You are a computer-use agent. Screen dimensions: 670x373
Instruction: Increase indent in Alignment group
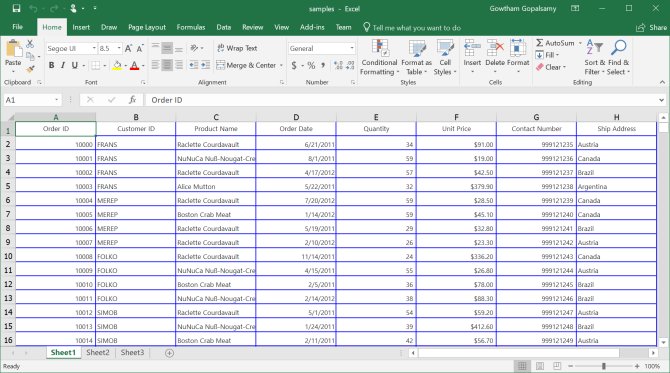[206, 65]
